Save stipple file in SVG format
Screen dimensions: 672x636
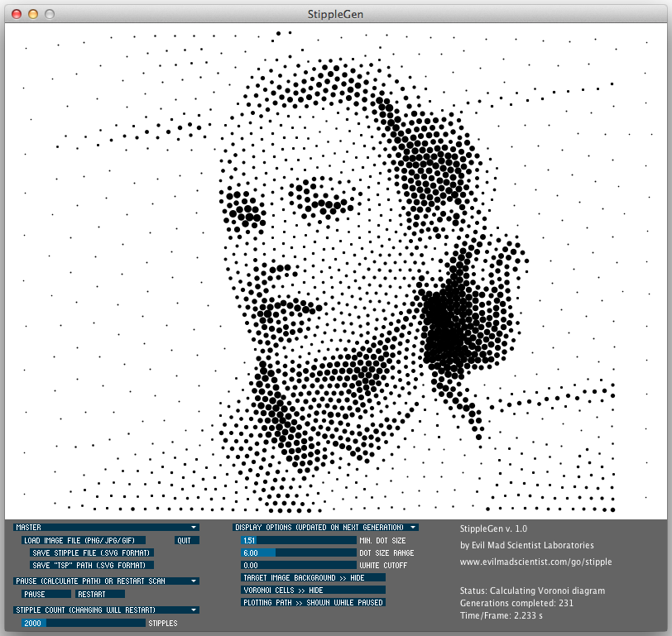[x=91, y=552]
